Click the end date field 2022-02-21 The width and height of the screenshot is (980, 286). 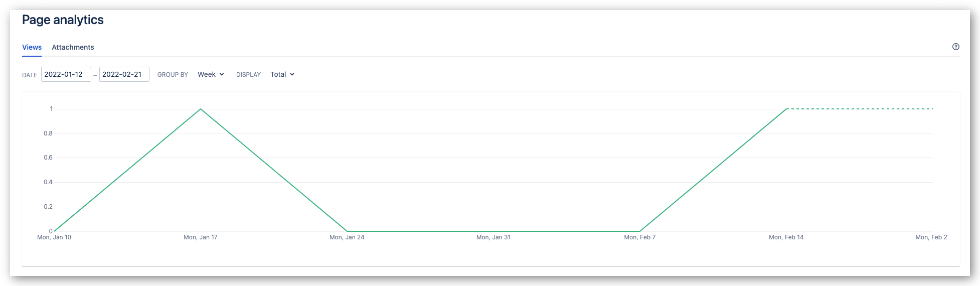click(124, 74)
